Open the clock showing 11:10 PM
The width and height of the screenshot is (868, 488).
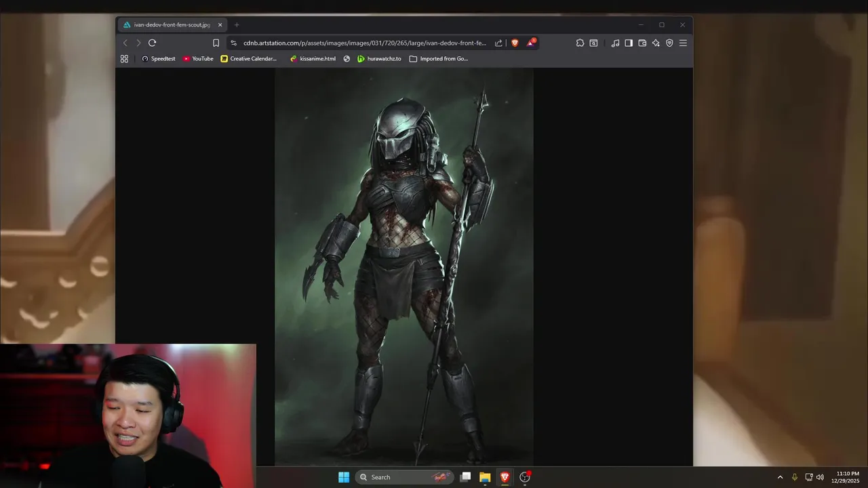(x=846, y=477)
